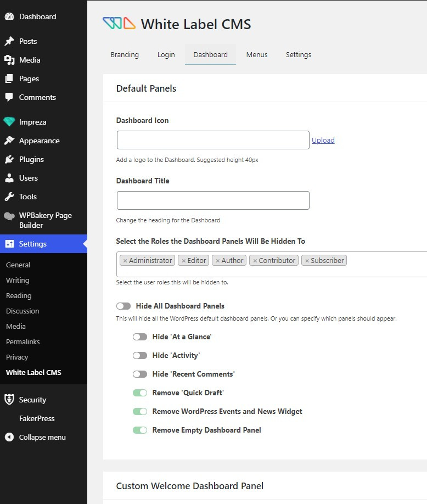Disable Remove WordPress Events and News Widget
Viewport: 427px width, 504px height.
[140, 411]
